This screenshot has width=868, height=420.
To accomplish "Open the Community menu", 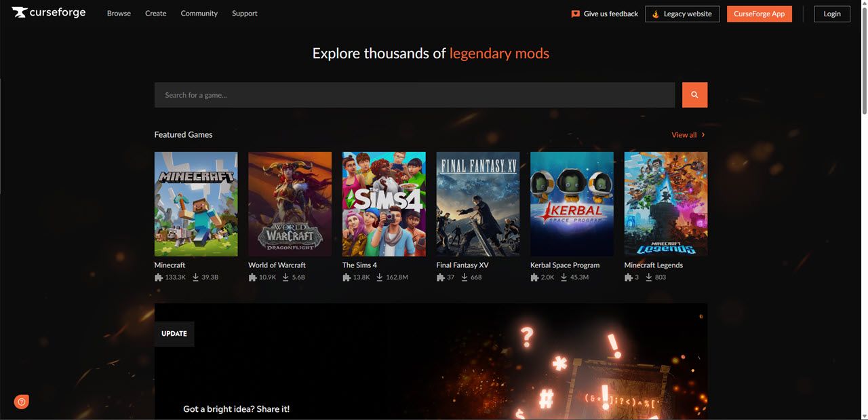I will point(199,14).
